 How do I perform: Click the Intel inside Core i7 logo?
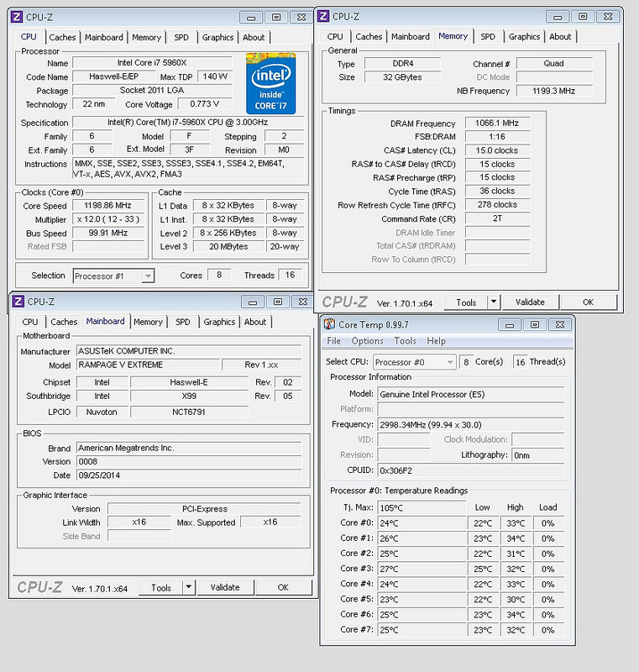click(270, 83)
